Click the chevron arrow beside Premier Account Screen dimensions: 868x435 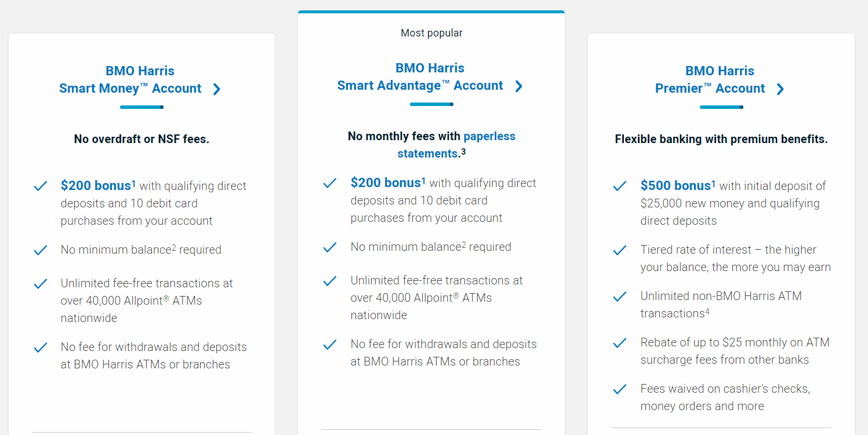click(x=781, y=89)
